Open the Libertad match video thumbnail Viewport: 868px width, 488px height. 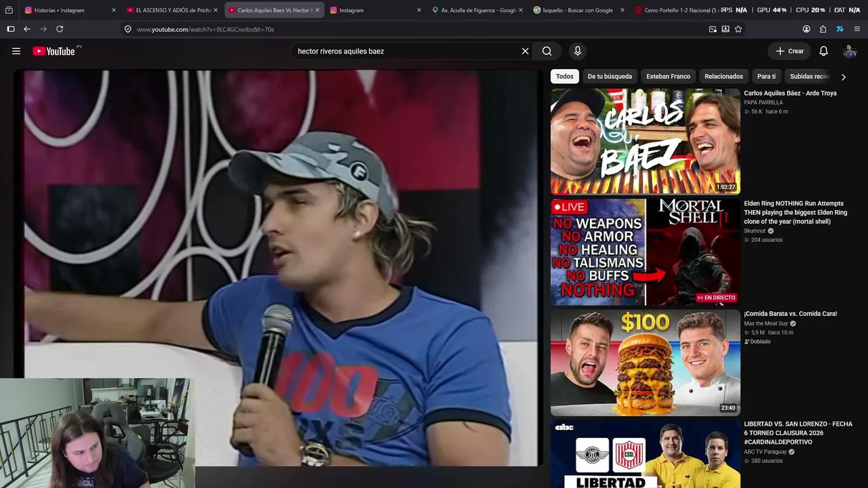coord(645,453)
